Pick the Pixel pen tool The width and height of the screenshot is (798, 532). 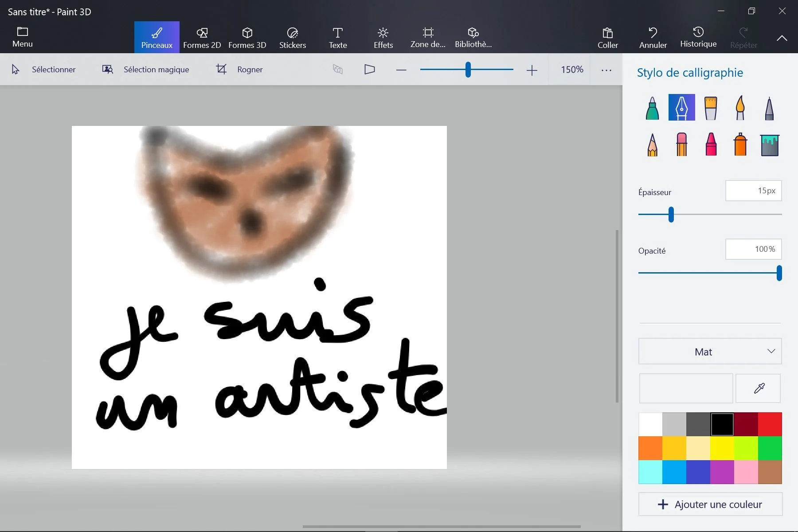(769, 108)
